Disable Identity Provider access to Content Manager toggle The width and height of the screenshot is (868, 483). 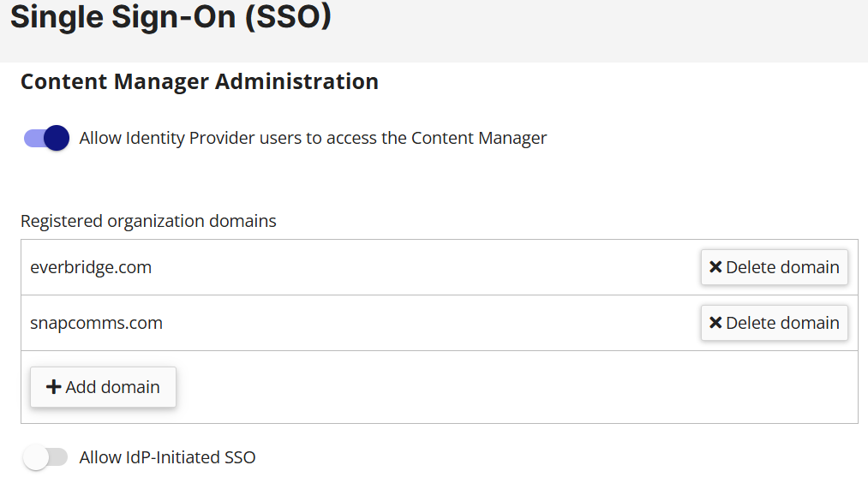(x=46, y=138)
